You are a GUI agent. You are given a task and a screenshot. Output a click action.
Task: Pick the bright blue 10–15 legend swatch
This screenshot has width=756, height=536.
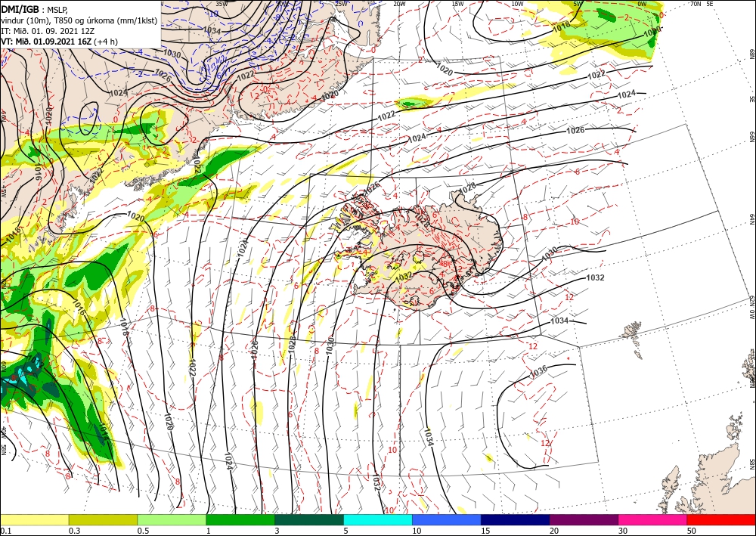(447, 519)
